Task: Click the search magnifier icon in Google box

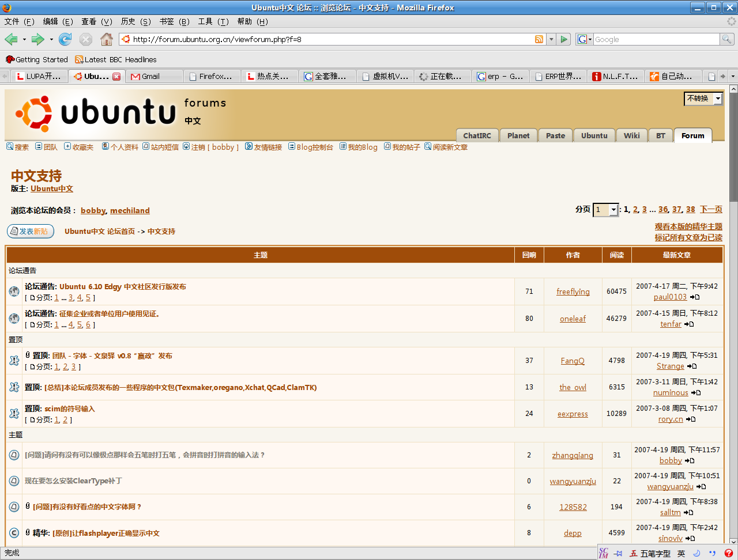Action: tap(727, 39)
